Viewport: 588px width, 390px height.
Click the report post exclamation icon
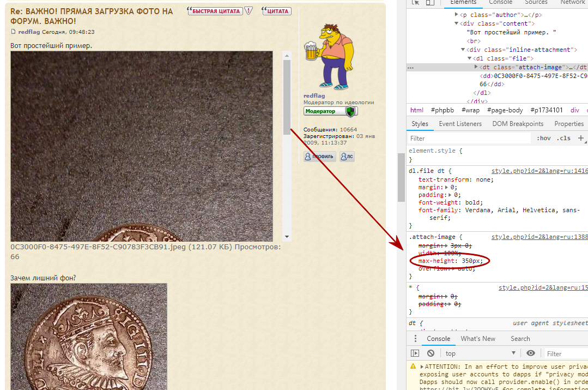tap(248, 11)
